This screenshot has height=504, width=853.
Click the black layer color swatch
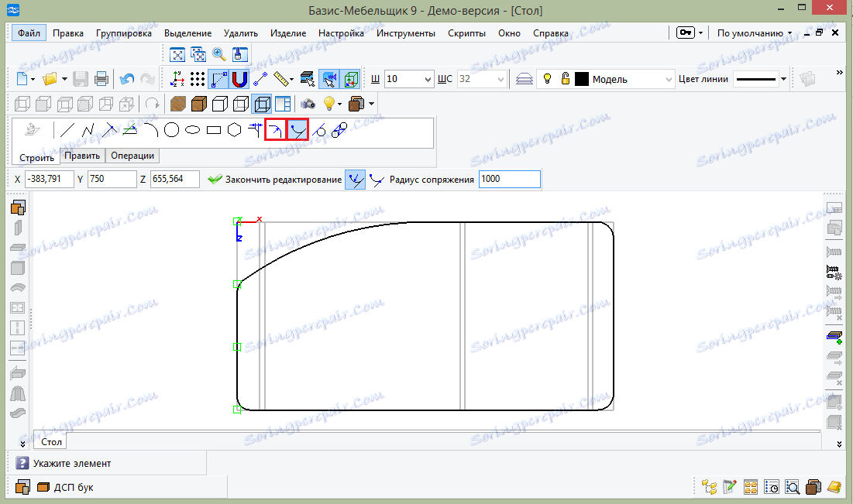582,79
